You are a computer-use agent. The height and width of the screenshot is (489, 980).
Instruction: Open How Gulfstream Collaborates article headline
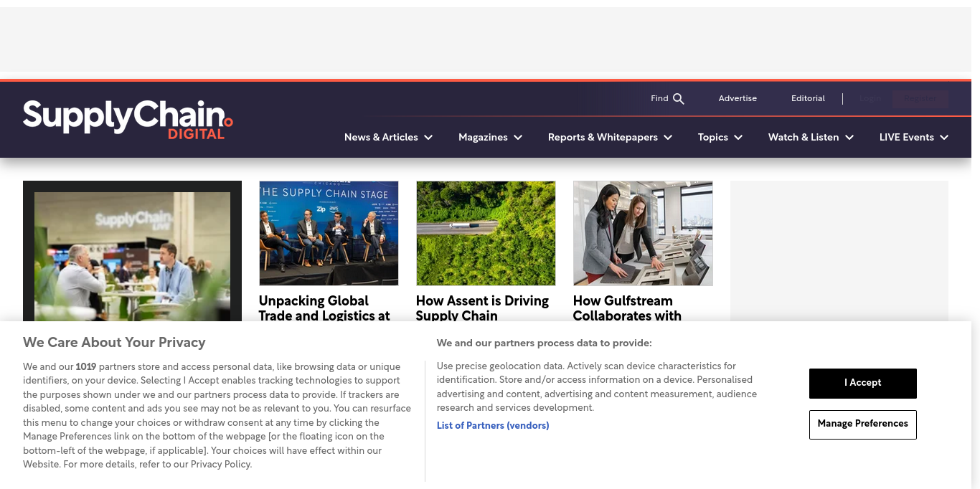[x=627, y=308]
